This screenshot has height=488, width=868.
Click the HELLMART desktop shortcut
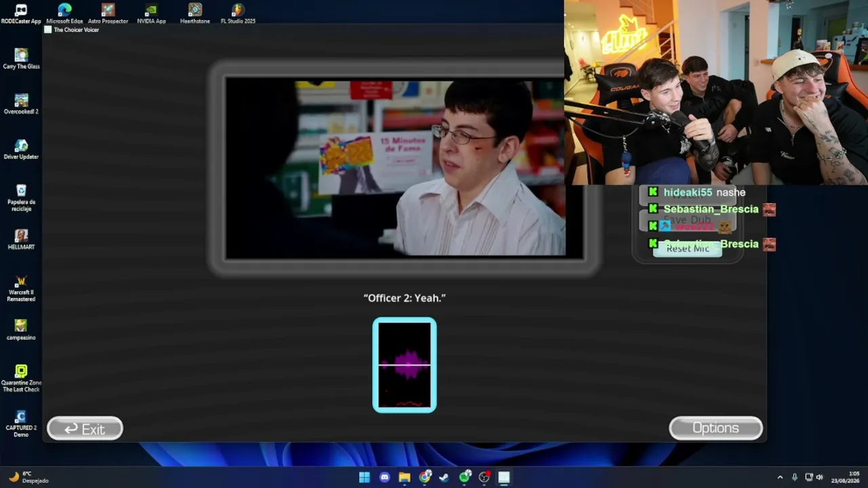(21, 240)
